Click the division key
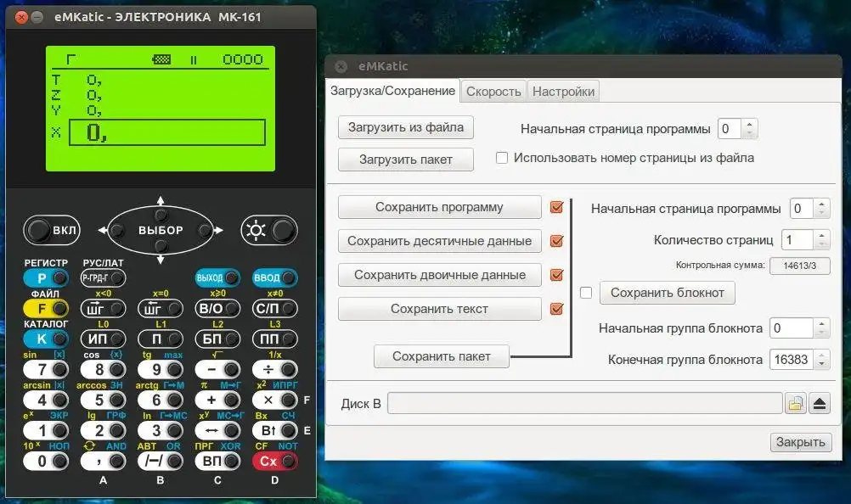 pyautogui.click(x=275, y=370)
